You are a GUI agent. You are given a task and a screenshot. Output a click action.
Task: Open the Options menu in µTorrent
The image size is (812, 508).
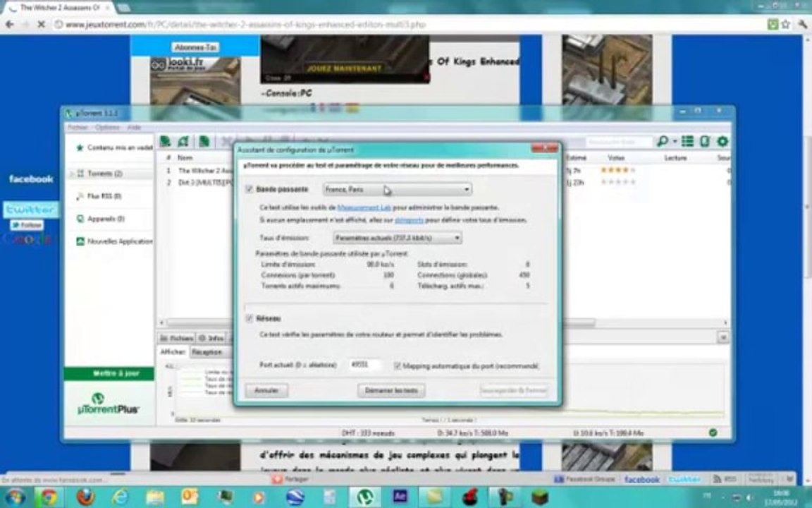107,127
